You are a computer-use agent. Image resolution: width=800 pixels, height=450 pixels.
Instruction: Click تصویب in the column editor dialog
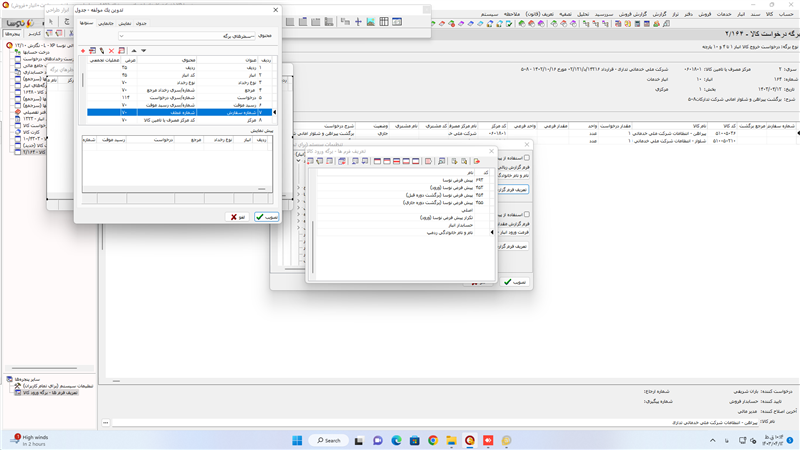266,216
